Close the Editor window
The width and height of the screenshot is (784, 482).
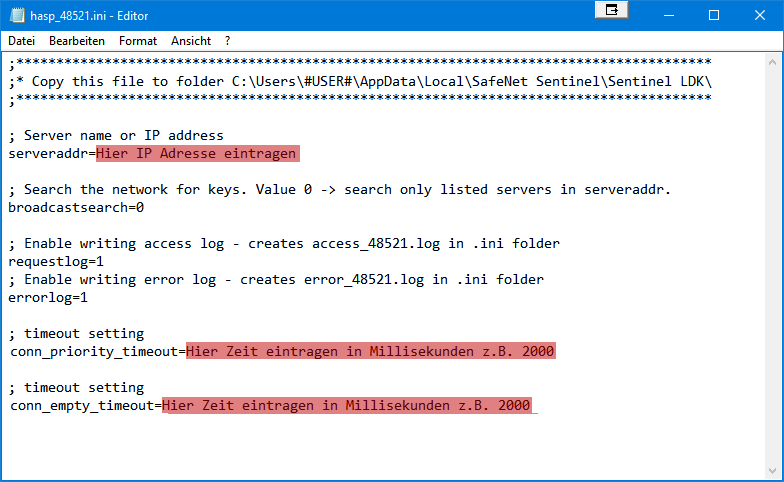pyautogui.click(x=760, y=16)
